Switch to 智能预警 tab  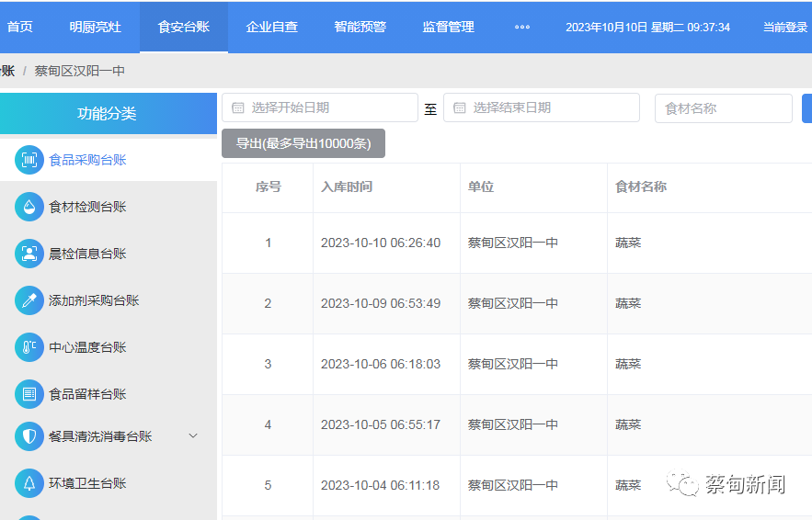[x=360, y=27]
